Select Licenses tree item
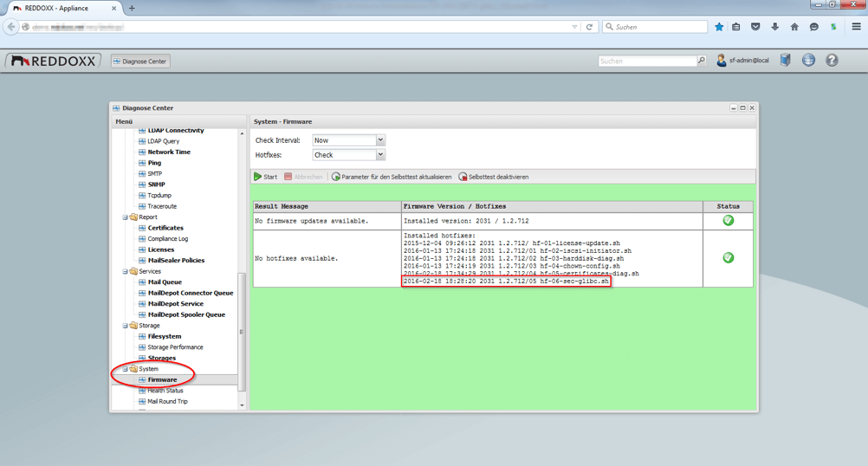The image size is (868, 466). click(160, 249)
